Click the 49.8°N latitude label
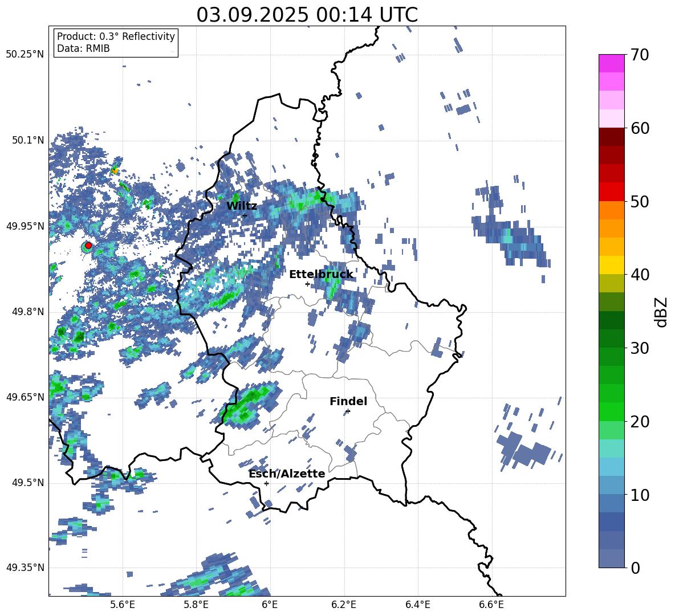The image size is (675, 616). pyautogui.click(x=28, y=312)
